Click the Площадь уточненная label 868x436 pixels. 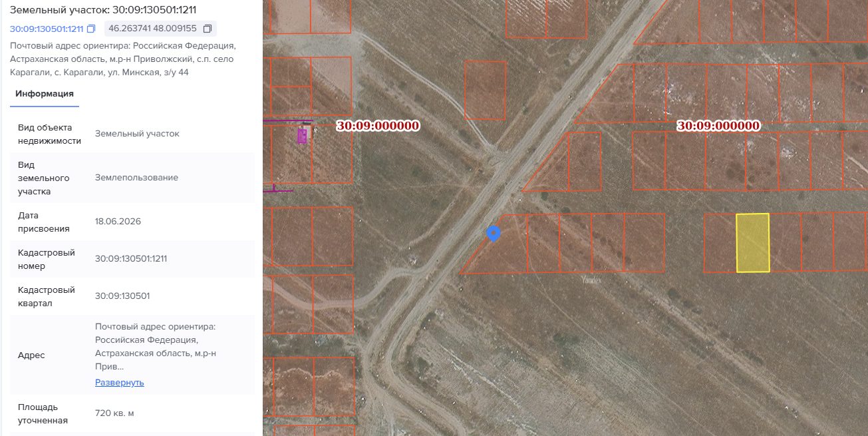[x=43, y=413]
